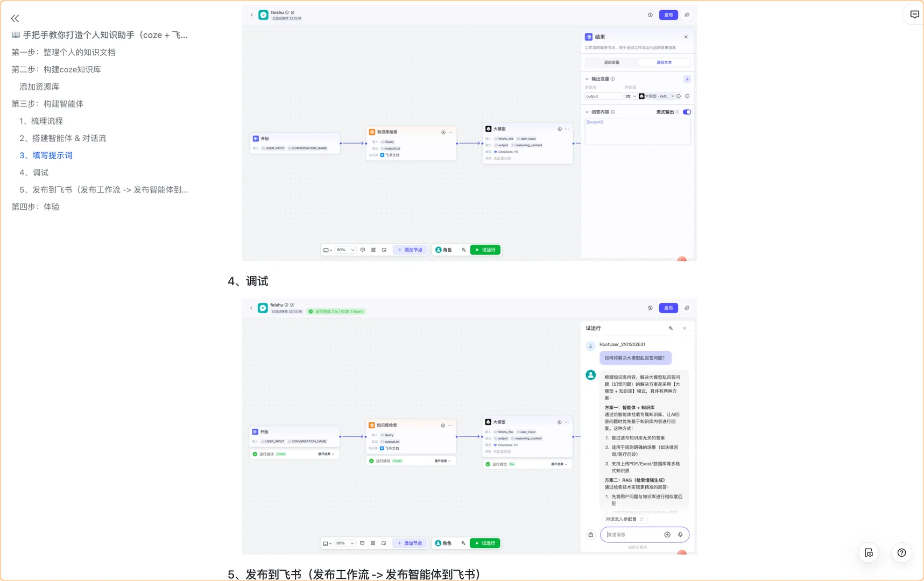
Task: Go to 第二步：构建coze知识库 outline entry
Action: click(57, 69)
